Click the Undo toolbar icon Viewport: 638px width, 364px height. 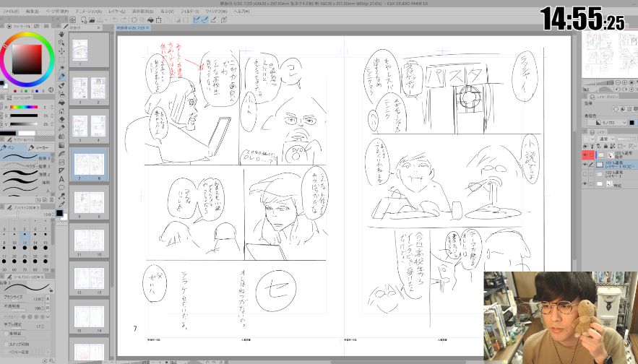click(x=115, y=19)
